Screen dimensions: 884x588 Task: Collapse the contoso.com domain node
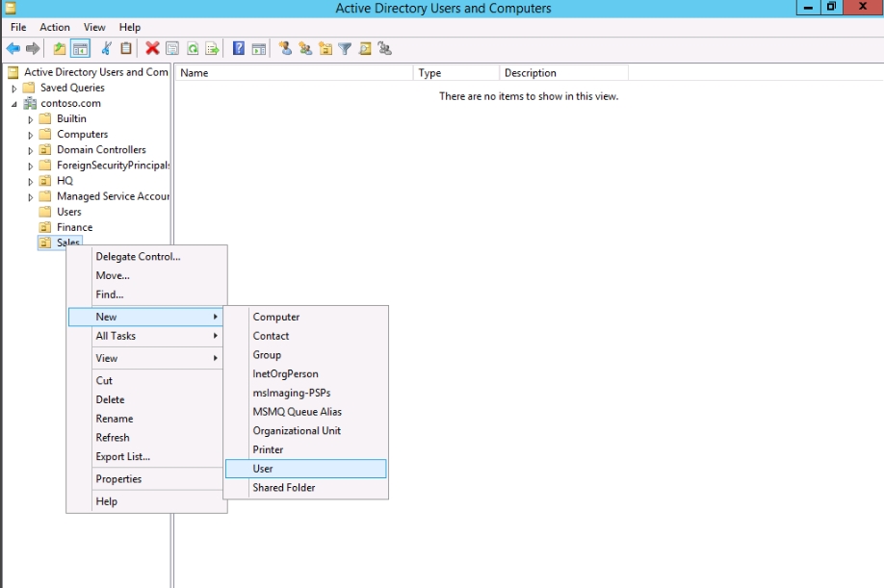14,104
